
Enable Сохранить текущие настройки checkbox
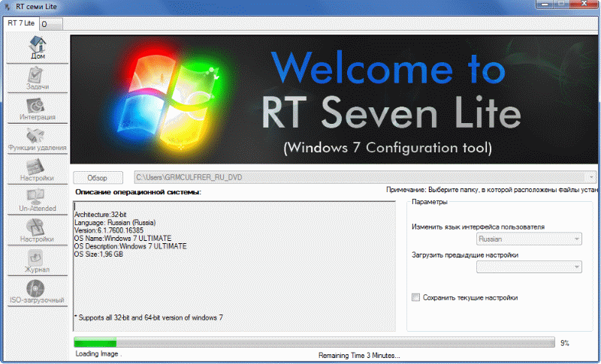pyautogui.click(x=416, y=297)
